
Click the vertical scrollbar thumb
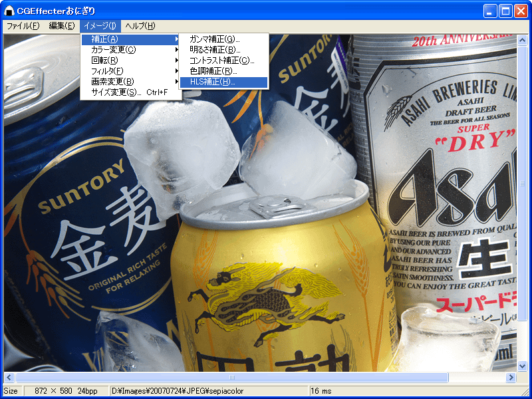point(522,184)
